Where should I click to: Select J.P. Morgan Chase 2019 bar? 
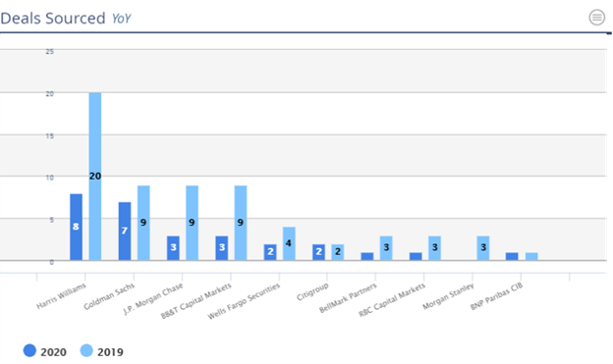click(192, 223)
